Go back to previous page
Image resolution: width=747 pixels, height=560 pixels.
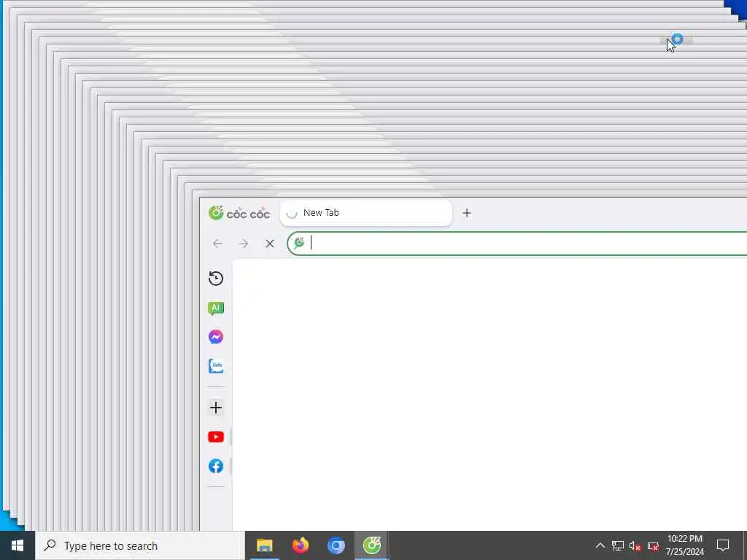(217, 244)
